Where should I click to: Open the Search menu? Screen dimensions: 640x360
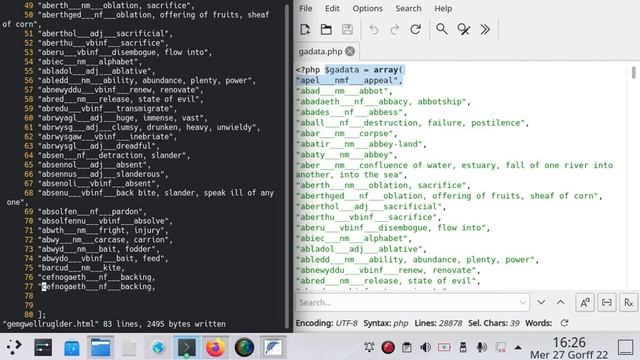[408, 9]
